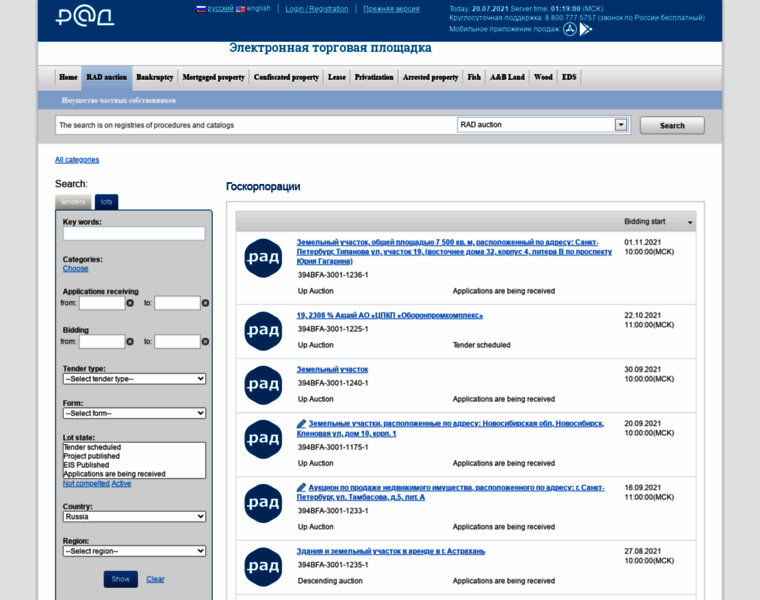
Task: Open the Google Play mobile app icon
Action: 586,29
